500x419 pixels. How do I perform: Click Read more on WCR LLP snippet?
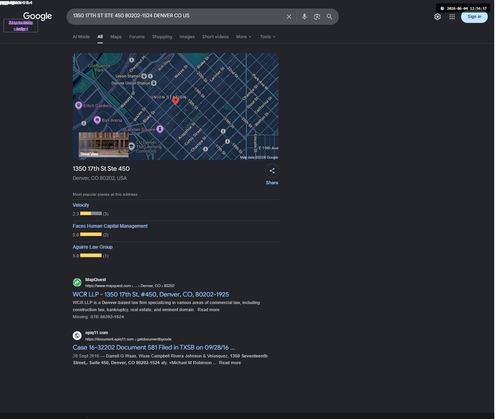pos(208,310)
